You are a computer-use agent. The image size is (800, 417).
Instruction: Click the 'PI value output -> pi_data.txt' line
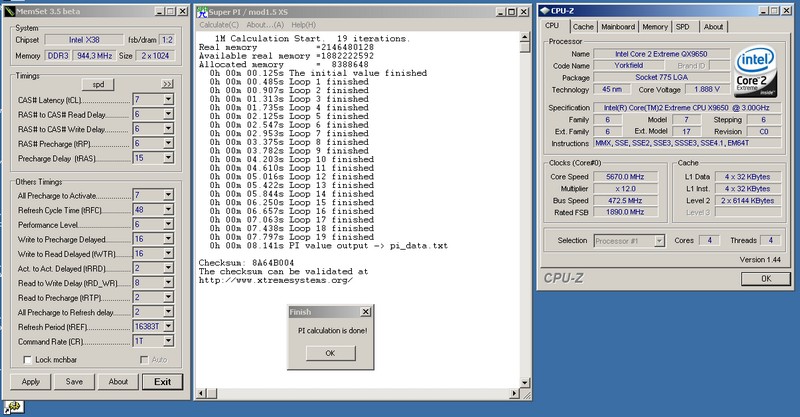click(x=329, y=246)
